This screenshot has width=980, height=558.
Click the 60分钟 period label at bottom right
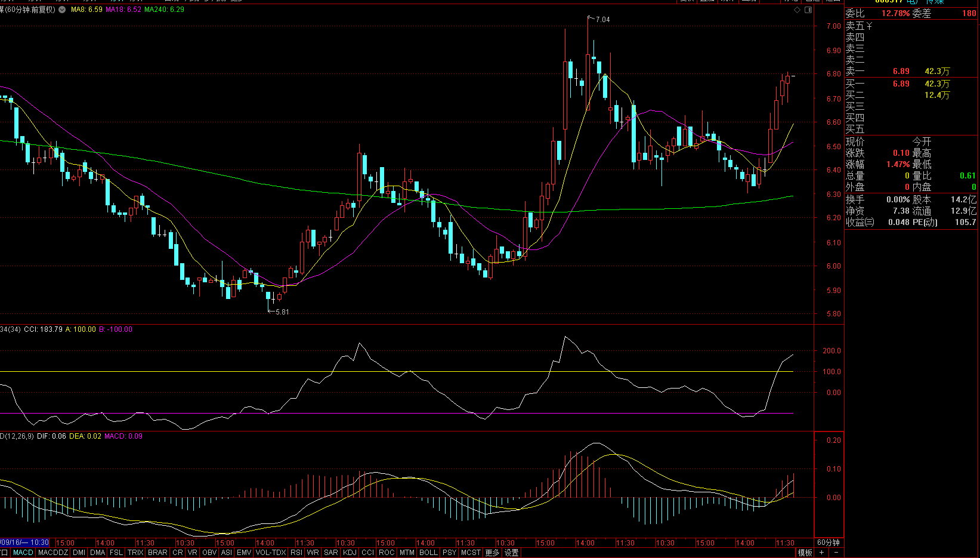click(828, 542)
